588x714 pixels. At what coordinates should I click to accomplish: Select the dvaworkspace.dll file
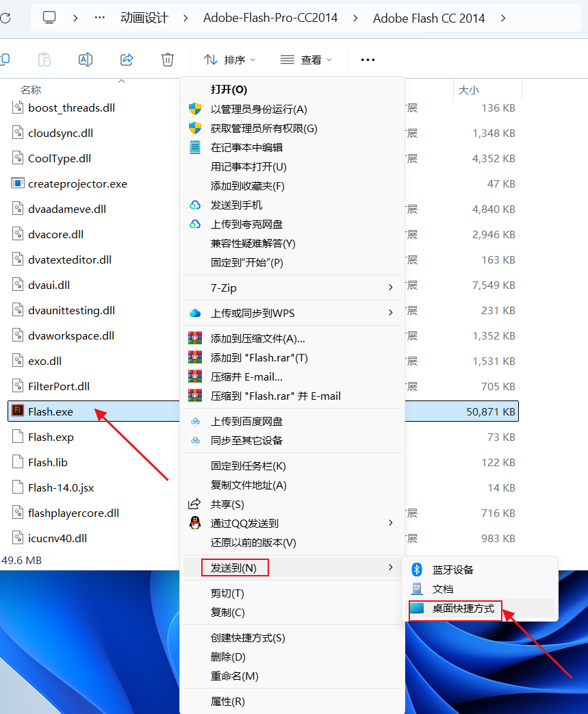71,336
